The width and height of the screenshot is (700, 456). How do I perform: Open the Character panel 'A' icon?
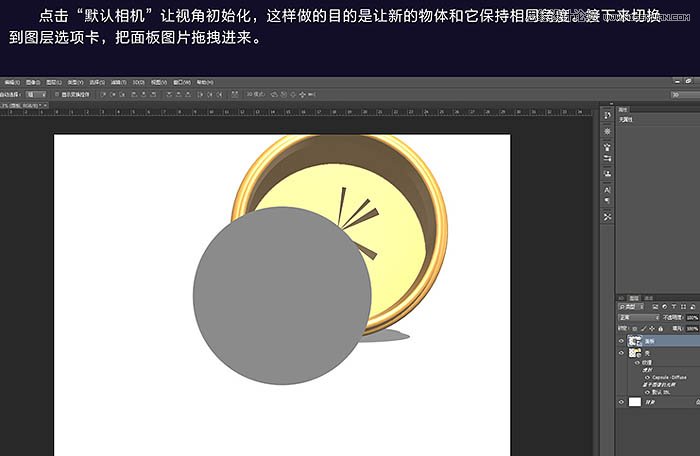click(607, 189)
